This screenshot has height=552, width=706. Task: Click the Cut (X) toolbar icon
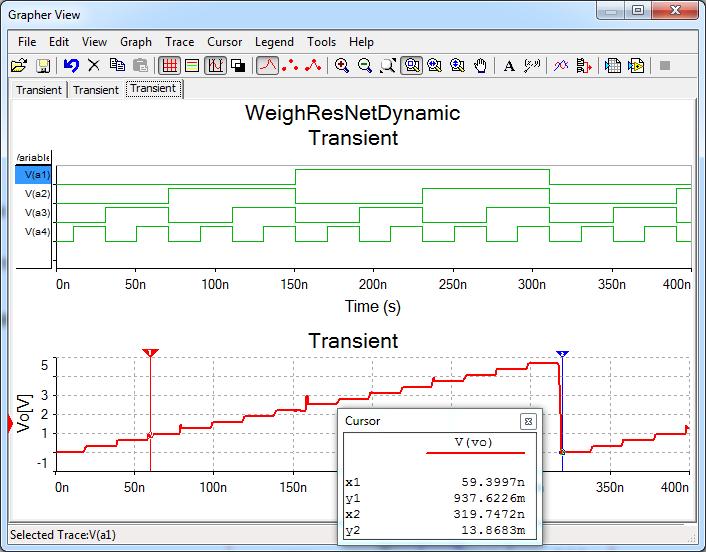(94, 66)
